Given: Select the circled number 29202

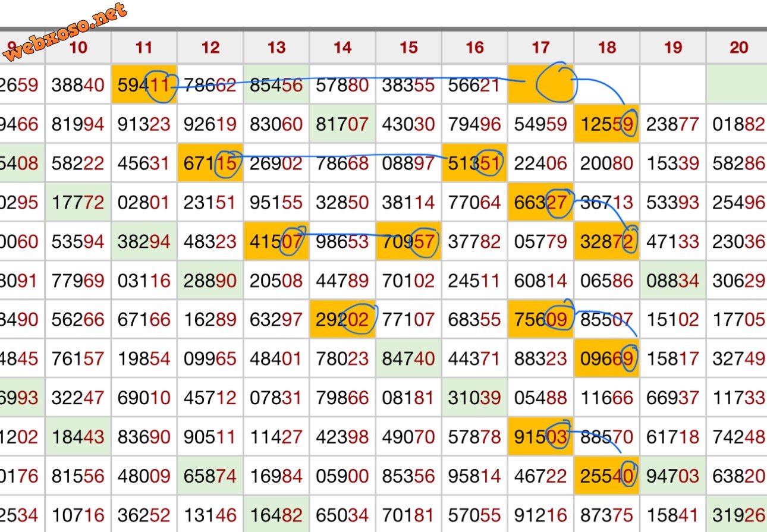Looking at the screenshot, I should (x=342, y=320).
